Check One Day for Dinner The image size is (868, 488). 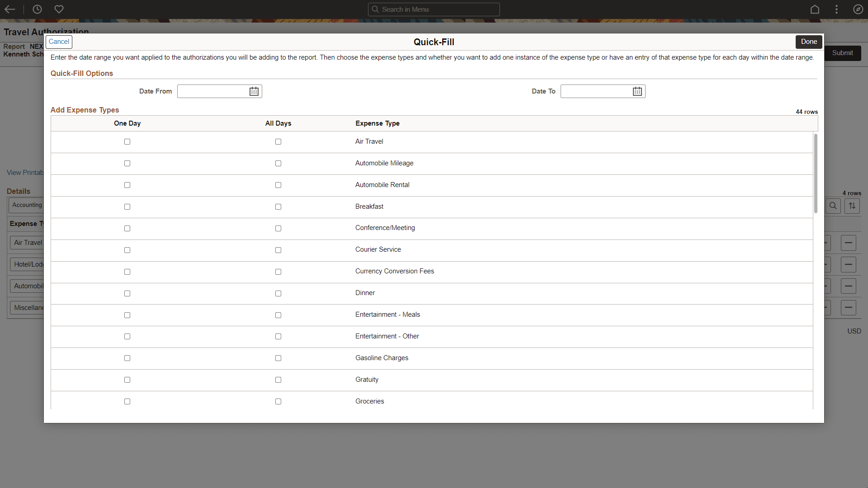point(127,294)
